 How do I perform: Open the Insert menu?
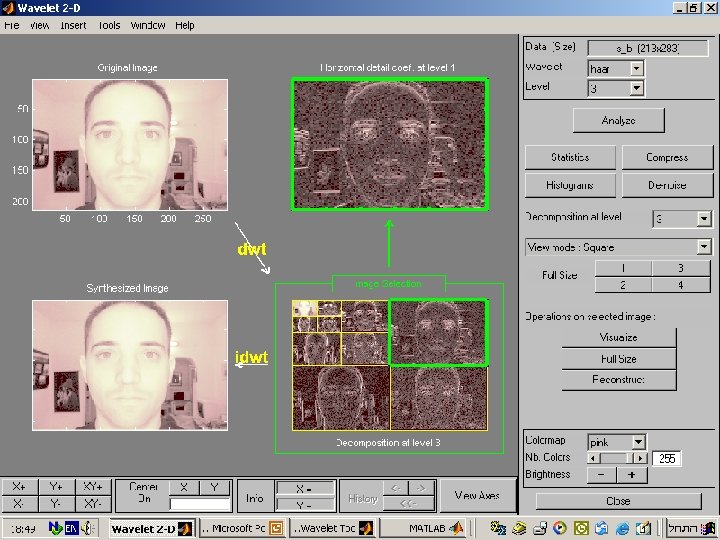coord(73,25)
